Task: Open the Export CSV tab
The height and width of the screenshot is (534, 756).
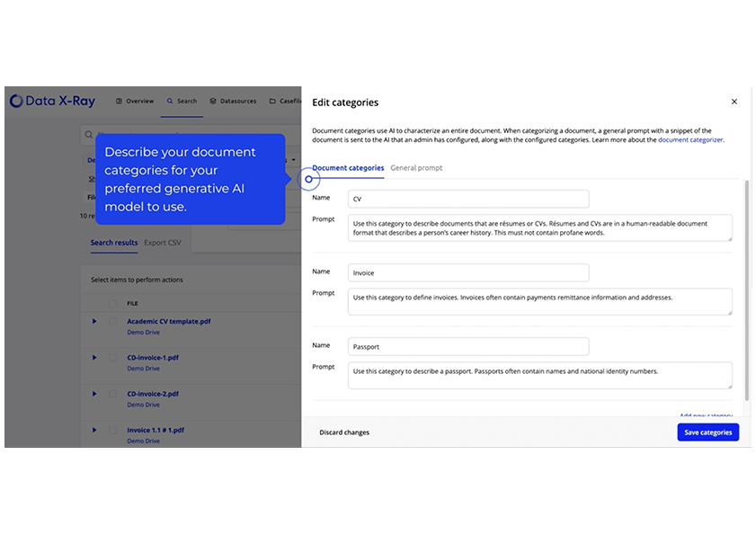Action: click(x=163, y=243)
